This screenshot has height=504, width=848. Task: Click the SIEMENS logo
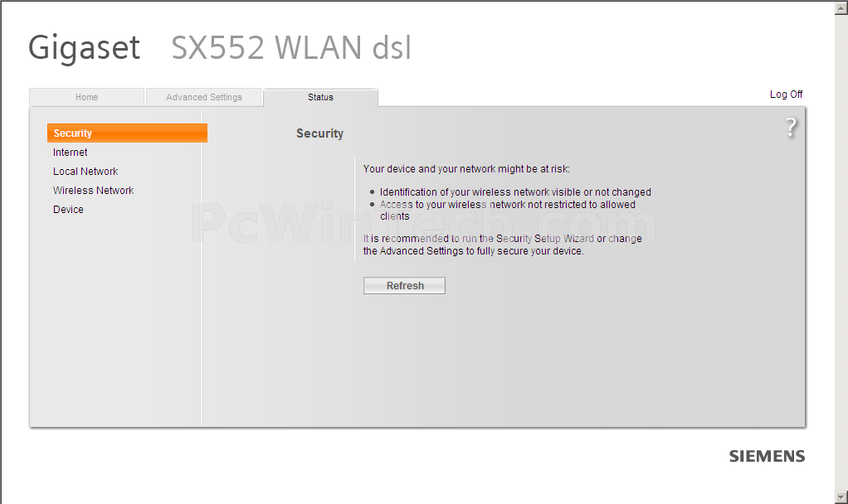pyautogui.click(x=767, y=457)
